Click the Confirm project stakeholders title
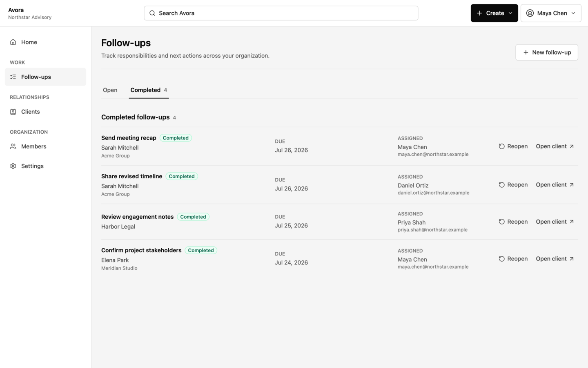Screen dimensions: 588x368 coord(141,250)
